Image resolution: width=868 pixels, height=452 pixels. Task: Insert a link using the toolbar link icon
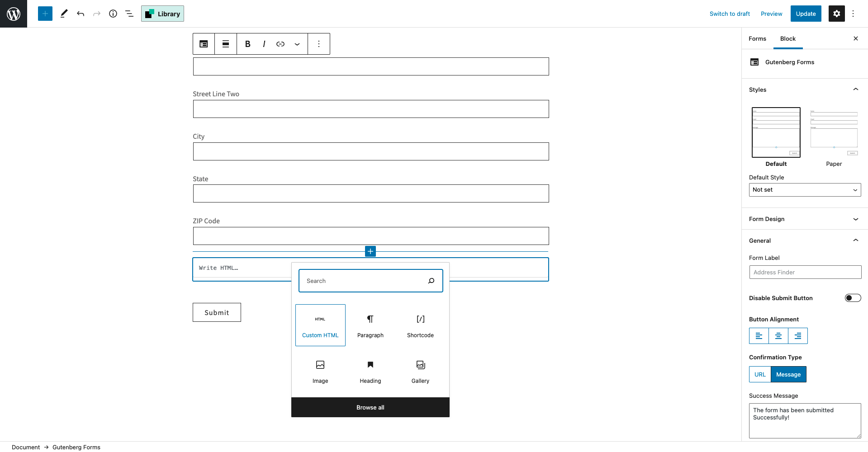pyautogui.click(x=280, y=43)
